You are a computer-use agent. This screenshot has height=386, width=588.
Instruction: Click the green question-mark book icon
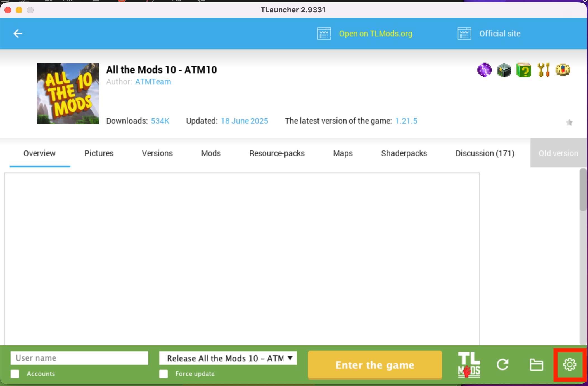tap(524, 70)
